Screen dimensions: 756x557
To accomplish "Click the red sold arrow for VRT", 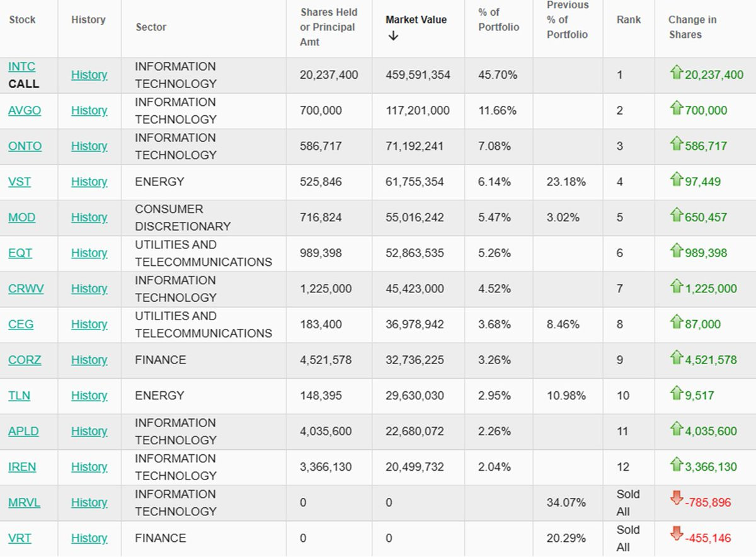I will pos(677,536).
